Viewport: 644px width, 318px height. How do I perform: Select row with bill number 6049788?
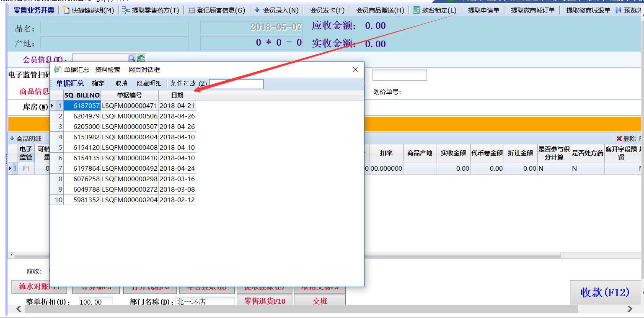click(123, 190)
